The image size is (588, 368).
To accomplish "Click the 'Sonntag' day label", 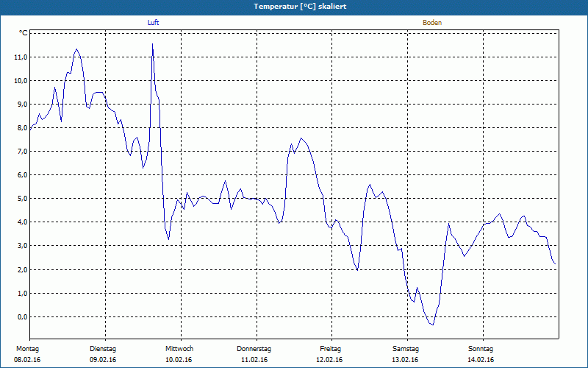I will click(481, 349).
